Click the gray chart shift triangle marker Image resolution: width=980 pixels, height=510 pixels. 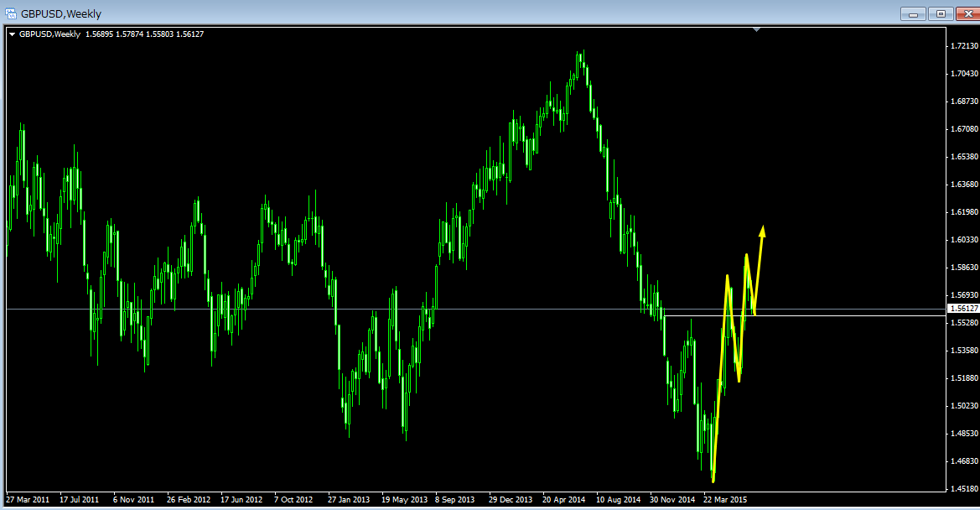(x=757, y=30)
